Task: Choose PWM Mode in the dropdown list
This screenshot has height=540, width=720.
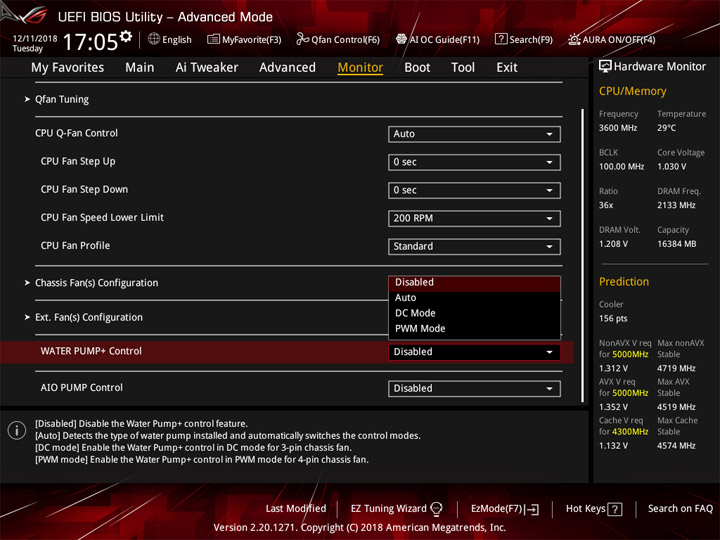Action: pos(474,329)
